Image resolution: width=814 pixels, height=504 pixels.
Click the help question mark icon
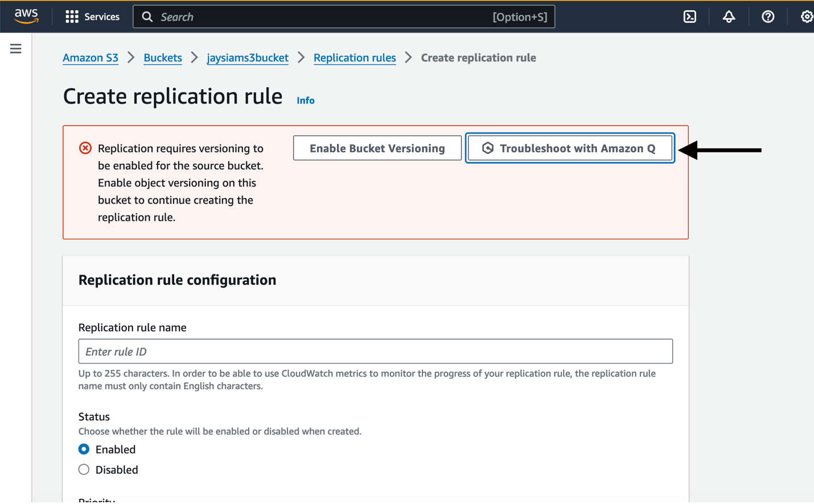coord(768,16)
